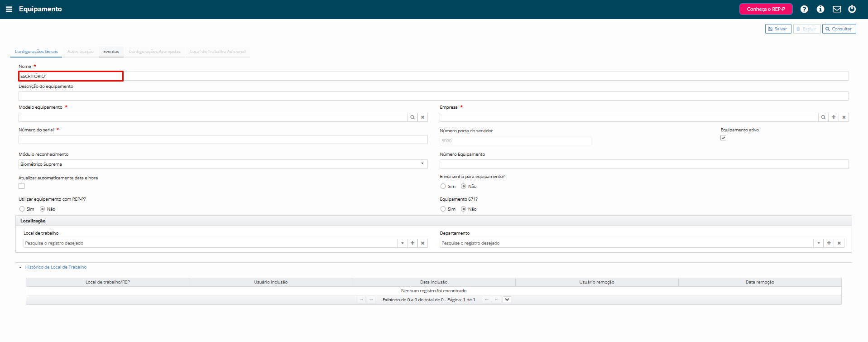This screenshot has width=868, height=342.
Task: Open the help question mark icon
Action: [x=804, y=9]
